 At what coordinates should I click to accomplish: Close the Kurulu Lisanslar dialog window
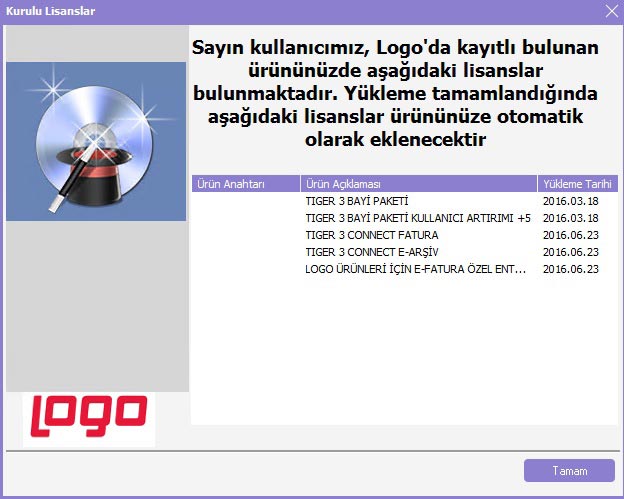point(611,11)
